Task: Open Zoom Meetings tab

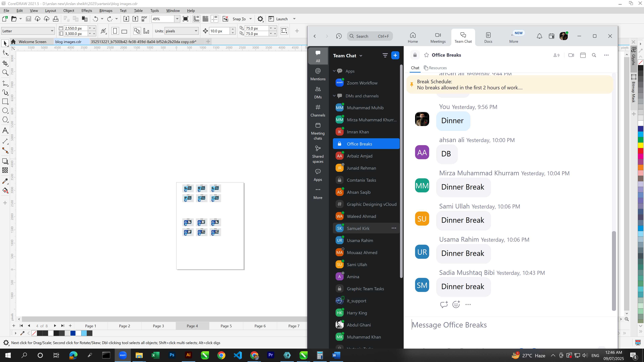Action: [438, 38]
